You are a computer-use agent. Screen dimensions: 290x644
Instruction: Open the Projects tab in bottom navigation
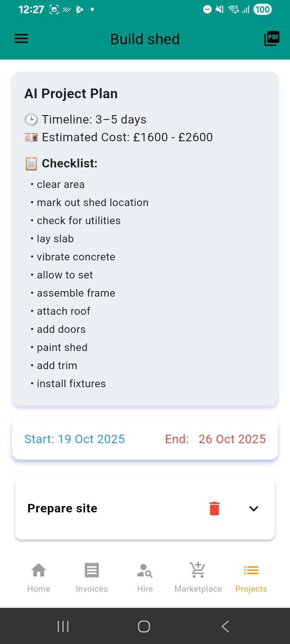251,576
